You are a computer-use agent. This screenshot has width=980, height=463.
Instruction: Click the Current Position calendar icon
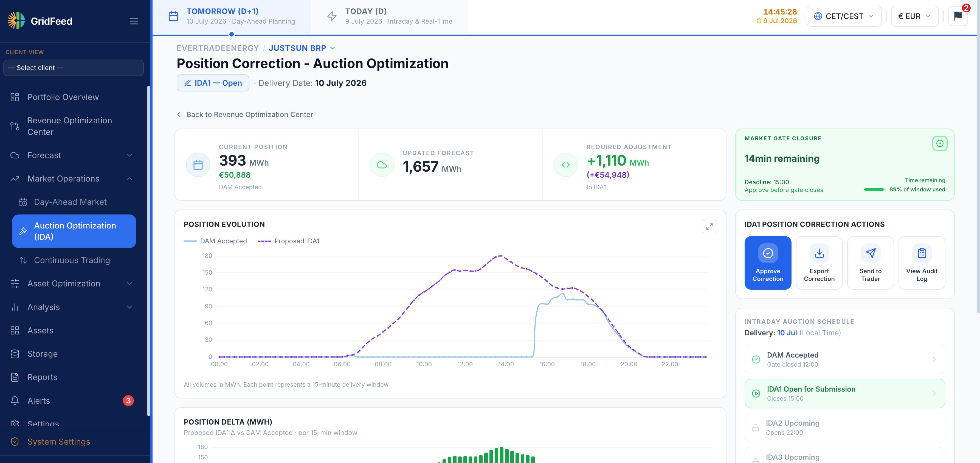198,165
